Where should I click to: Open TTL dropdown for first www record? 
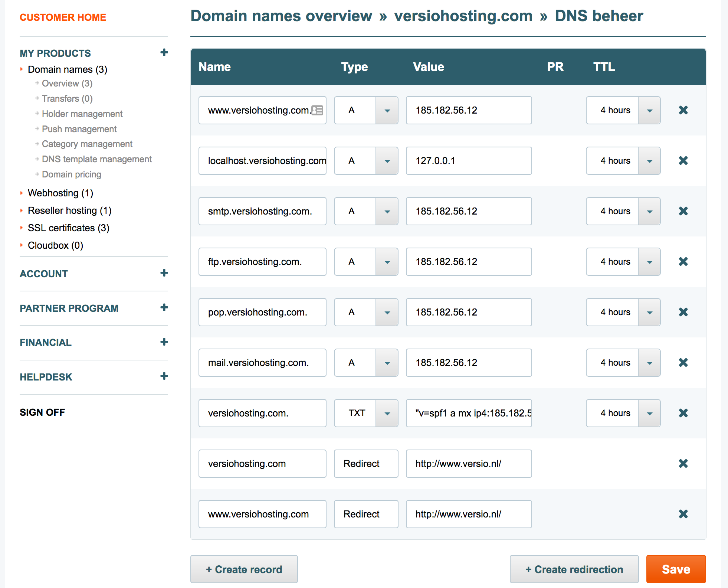(x=649, y=110)
